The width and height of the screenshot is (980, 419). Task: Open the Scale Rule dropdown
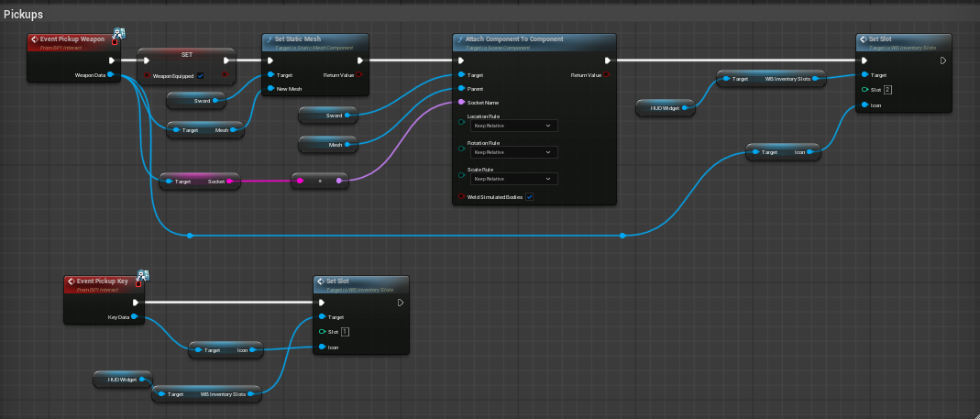(x=513, y=179)
